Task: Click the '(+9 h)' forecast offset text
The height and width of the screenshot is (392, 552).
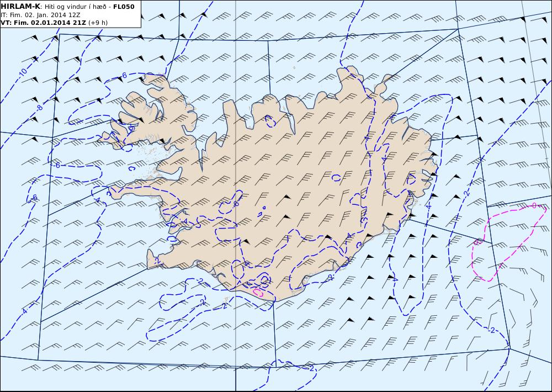Action: pos(98,23)
